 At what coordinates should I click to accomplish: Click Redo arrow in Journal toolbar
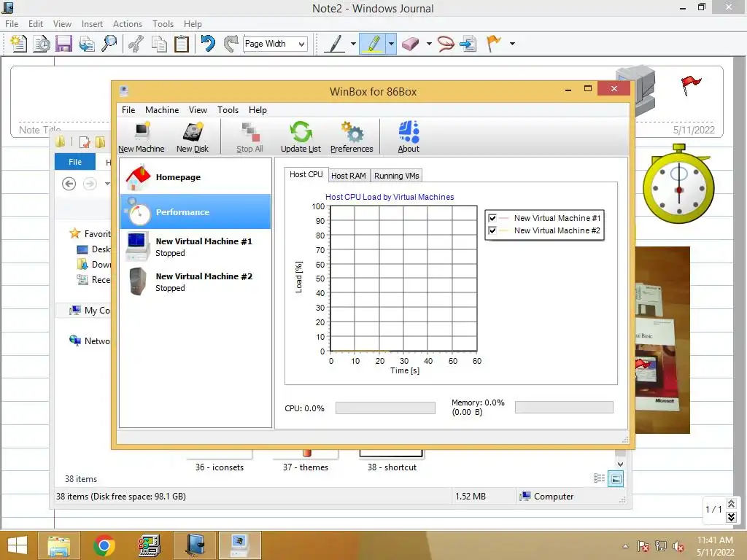pyautogui.click(x=231, y=44)
